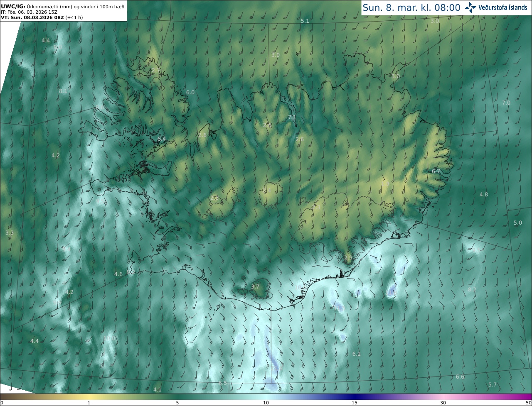Screen dimensions: 532x406
Task: Click the 6.0 value label
Action: (x=190, y=92)
